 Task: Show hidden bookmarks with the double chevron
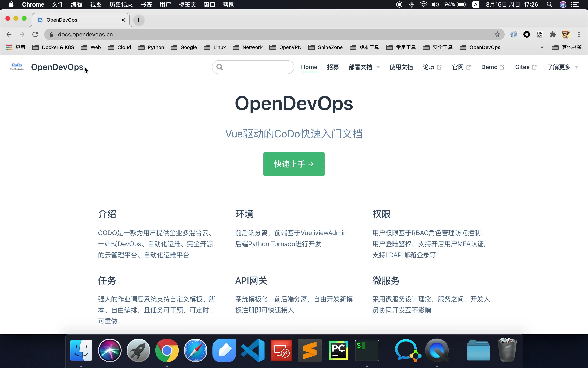pos(542,47)
